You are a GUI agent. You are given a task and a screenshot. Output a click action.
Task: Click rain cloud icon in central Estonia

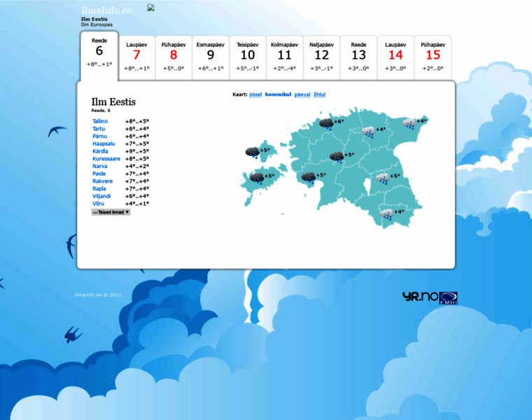[x=337, y=157]
